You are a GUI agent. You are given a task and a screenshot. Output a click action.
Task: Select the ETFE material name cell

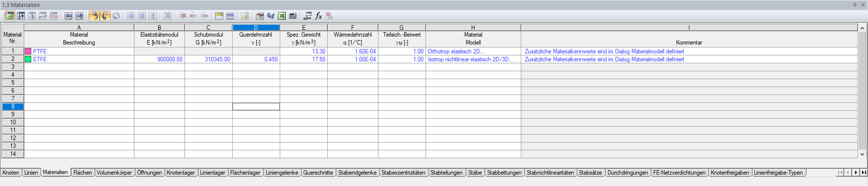79,59
